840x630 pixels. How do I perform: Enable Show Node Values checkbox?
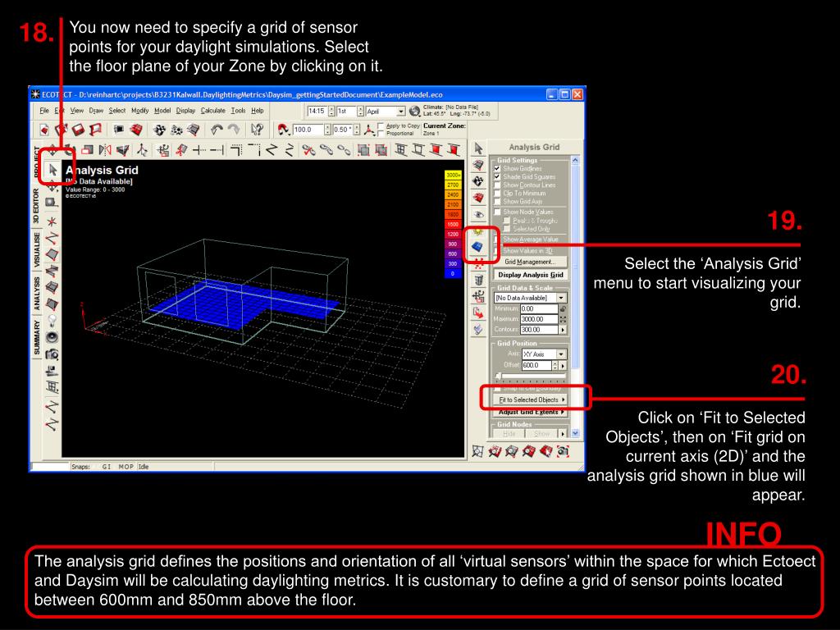(x=497, y=212)
